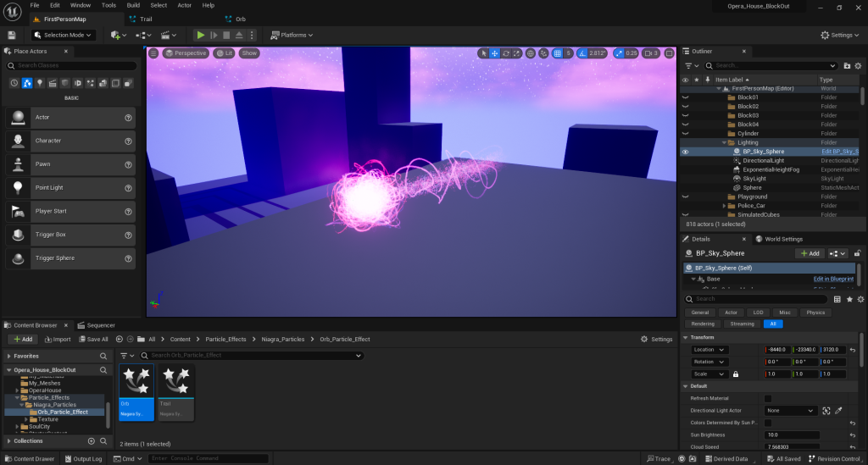The width and height of the screenshot is (868, 465).
Task: Select the Lights category icon in Place Actors
Action: pos(40,83)
